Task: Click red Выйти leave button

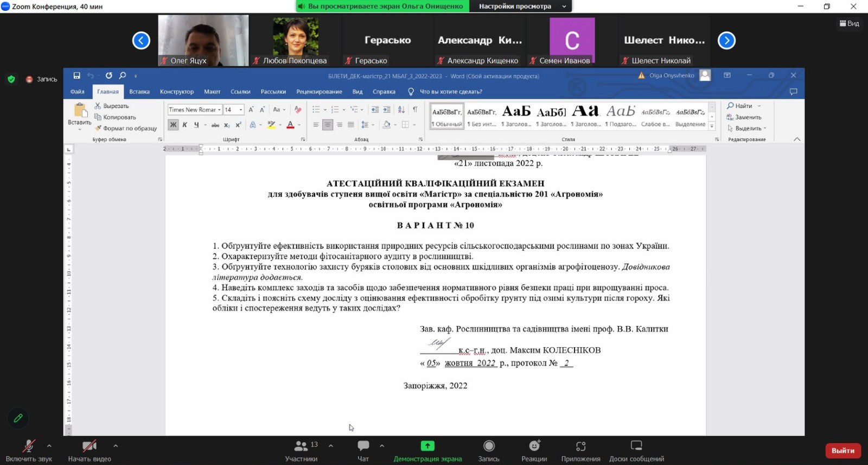Action: [843, 451]
